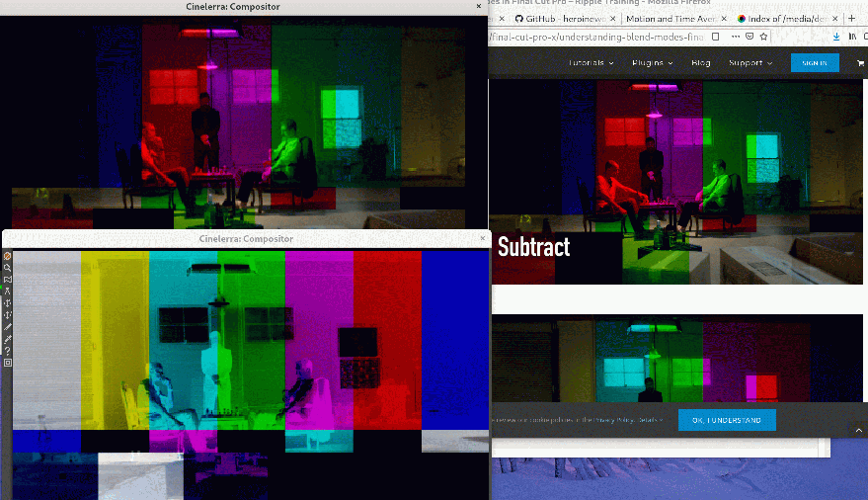This screenshot has height=500, width=868.
Task: Expand the Support dropdown menu
Action: [750, 63]
